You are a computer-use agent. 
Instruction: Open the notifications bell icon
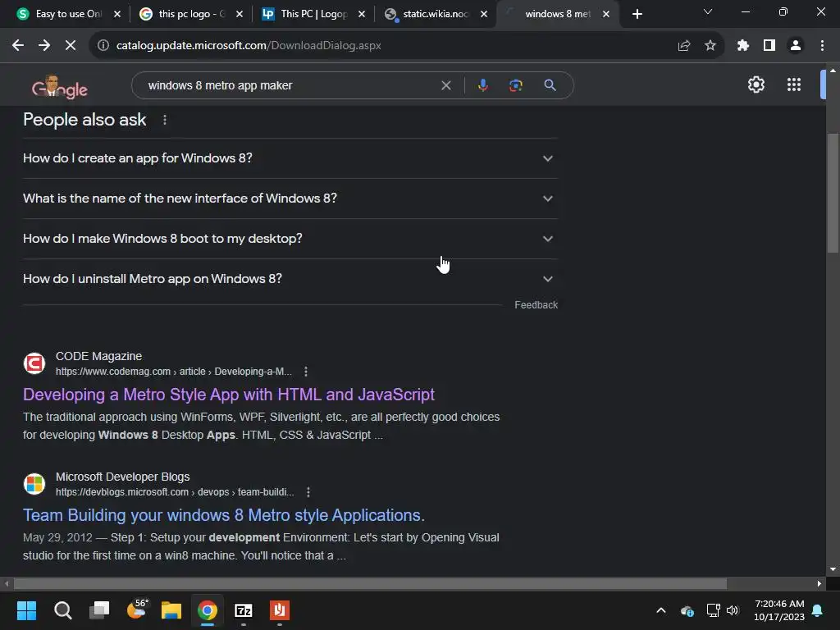point(817,610)
